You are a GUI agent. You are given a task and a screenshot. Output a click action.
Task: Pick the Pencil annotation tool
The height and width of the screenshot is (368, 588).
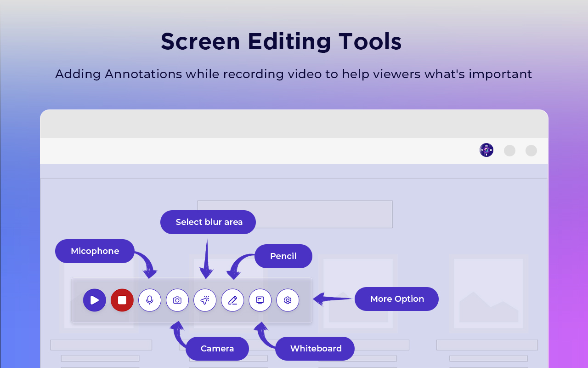coord(232,300)
